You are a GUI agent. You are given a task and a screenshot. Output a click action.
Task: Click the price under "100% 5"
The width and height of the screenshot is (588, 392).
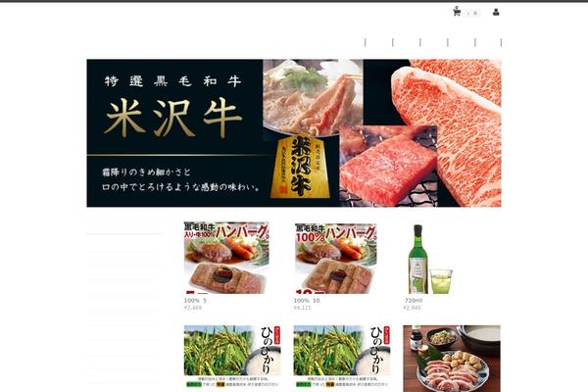pos(193,308)
